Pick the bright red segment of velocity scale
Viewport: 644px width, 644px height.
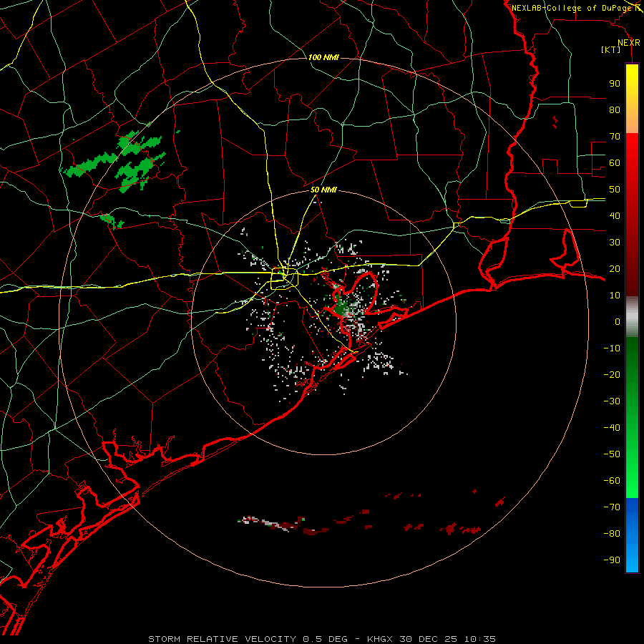click(x=632, y=215)
